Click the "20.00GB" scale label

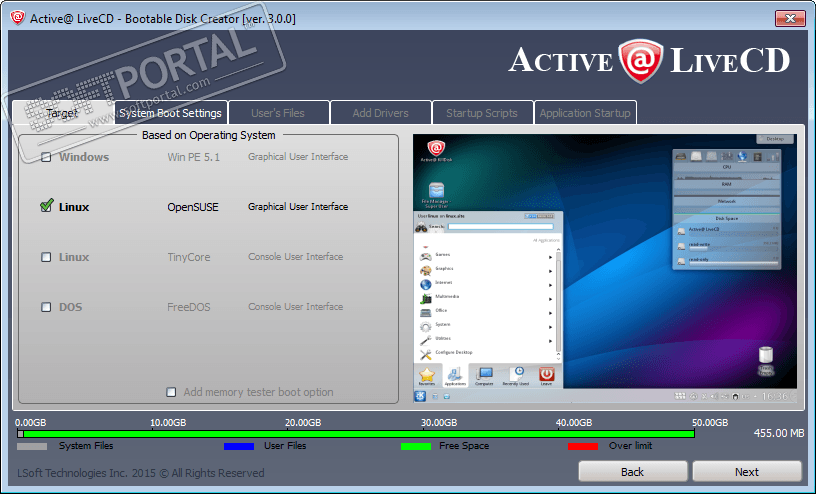click(x=303, y=422)
